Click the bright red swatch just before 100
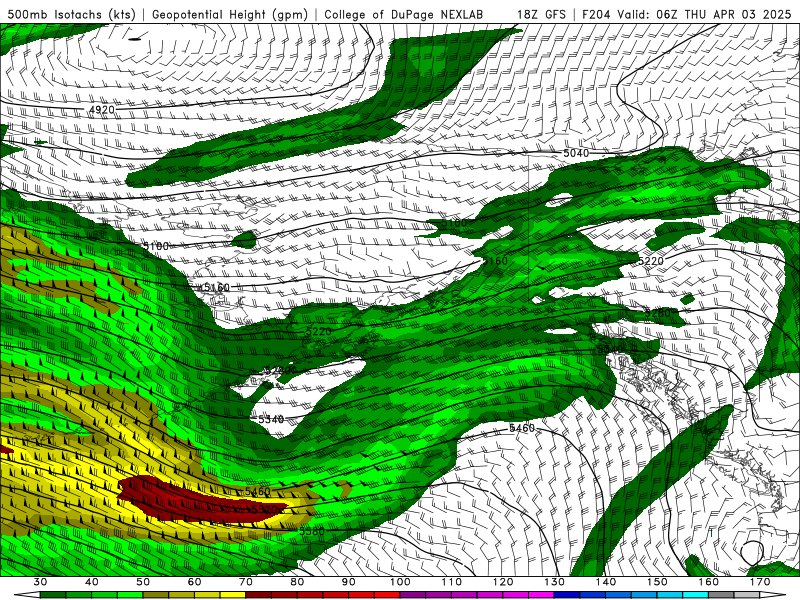The height and width of the screenshot is (600, 800). [387, 595]
